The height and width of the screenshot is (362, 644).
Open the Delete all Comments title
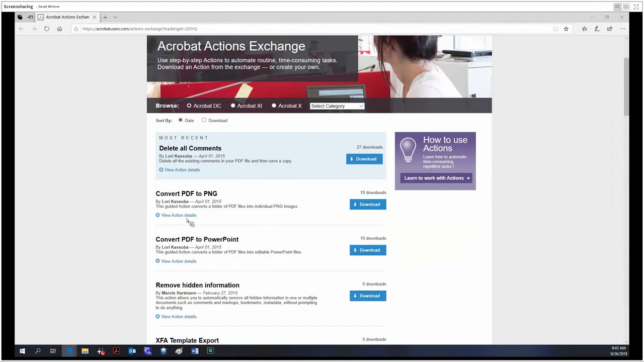[190, 148]
